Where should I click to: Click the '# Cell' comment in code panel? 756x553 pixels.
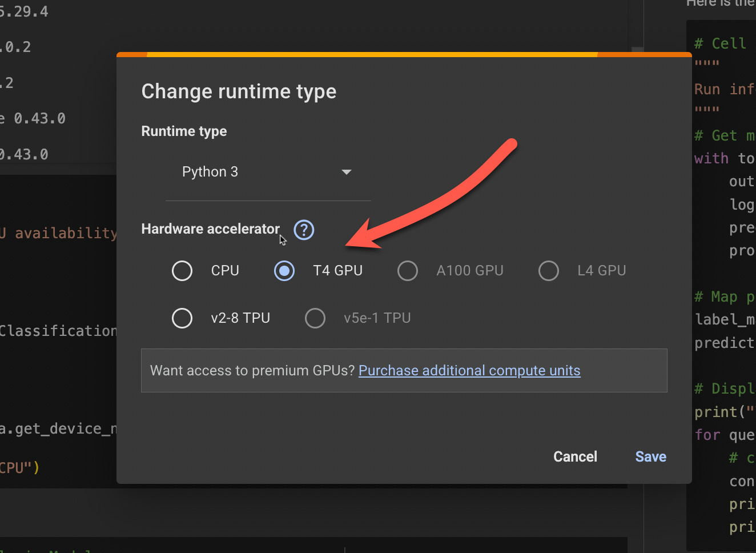(720, 43)
